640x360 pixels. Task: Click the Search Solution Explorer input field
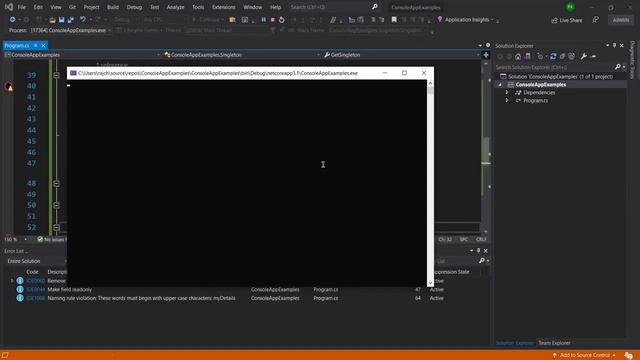point(554,67)
